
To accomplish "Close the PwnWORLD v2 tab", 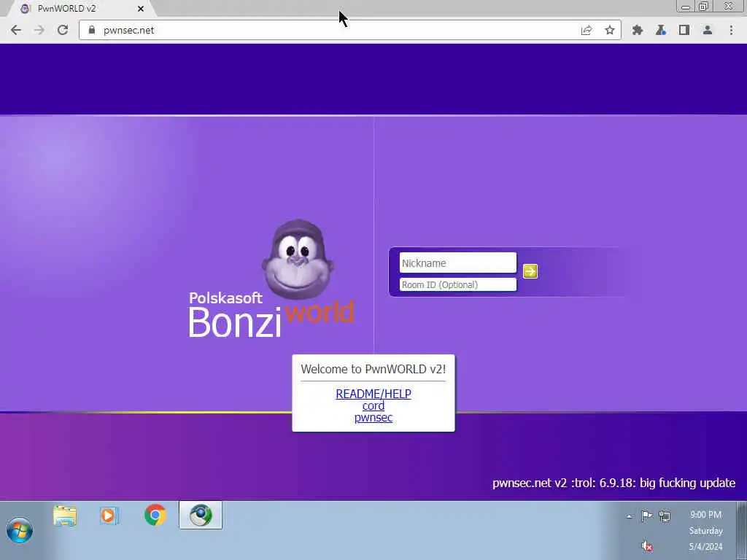I will 141,9.
